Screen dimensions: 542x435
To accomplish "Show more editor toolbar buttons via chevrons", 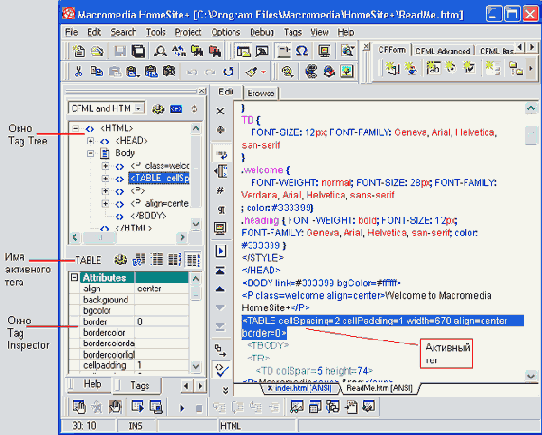I will coord(225,390).
